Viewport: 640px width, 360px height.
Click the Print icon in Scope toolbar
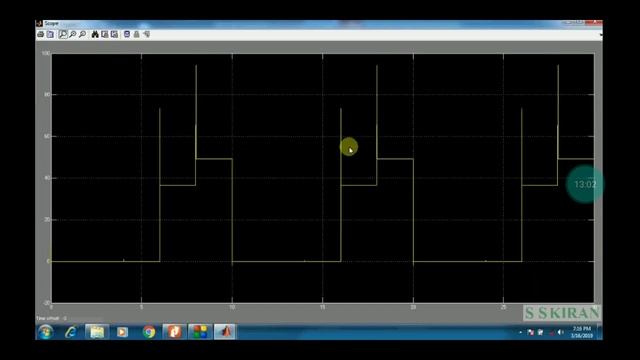click(x=40, y=34)
